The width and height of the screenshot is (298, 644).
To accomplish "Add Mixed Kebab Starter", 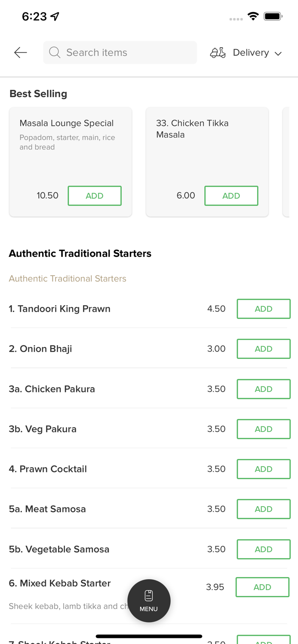I will pyautogui.click(x=262, y=587).
